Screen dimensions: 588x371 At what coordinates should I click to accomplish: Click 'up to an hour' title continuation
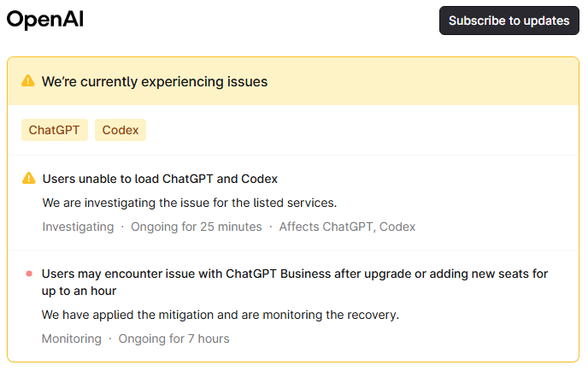tap(79, 291)
